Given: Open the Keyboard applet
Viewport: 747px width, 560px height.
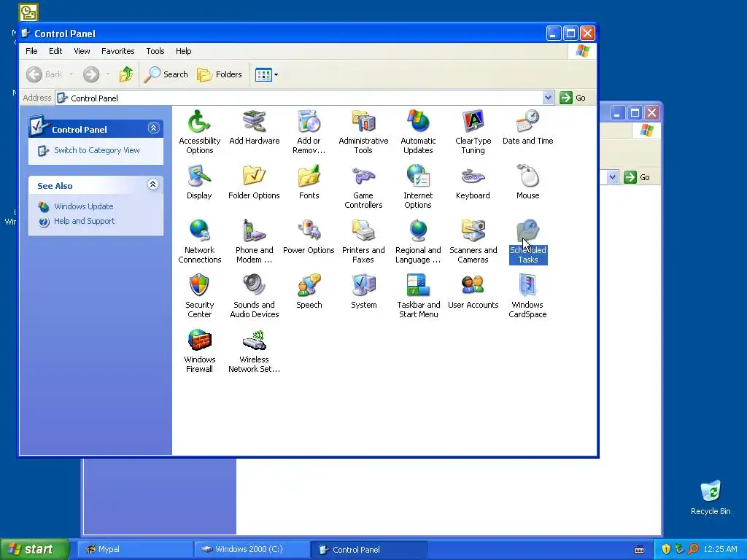Looking at the screenshot, I should 473,182.
